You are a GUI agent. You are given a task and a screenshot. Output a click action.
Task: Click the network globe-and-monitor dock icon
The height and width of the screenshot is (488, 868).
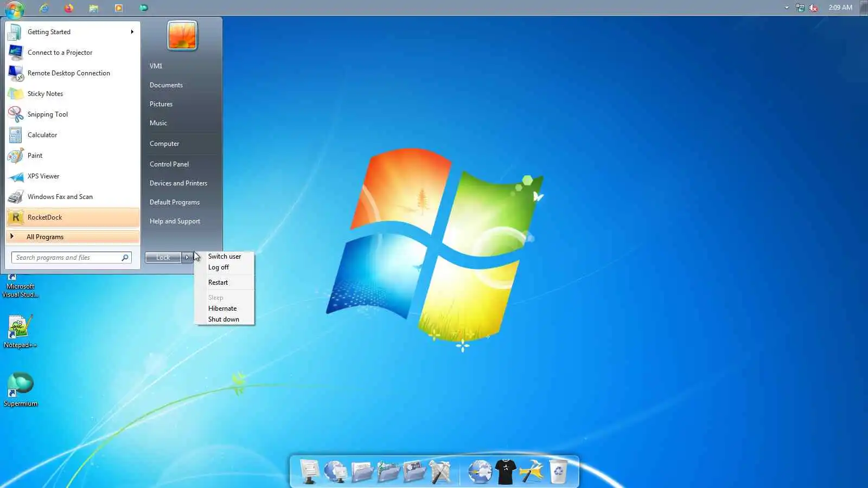coord(336,472)
